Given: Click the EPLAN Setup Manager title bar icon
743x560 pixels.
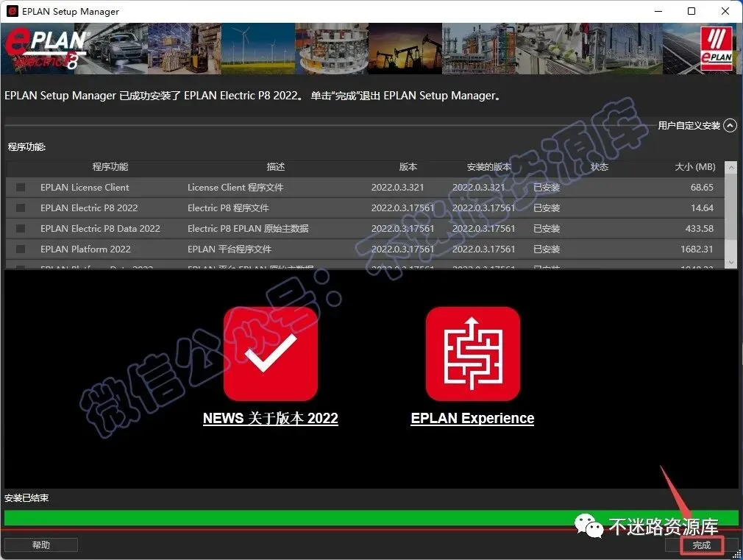Looking at the screenshot, I should click(x=13, y=11).
